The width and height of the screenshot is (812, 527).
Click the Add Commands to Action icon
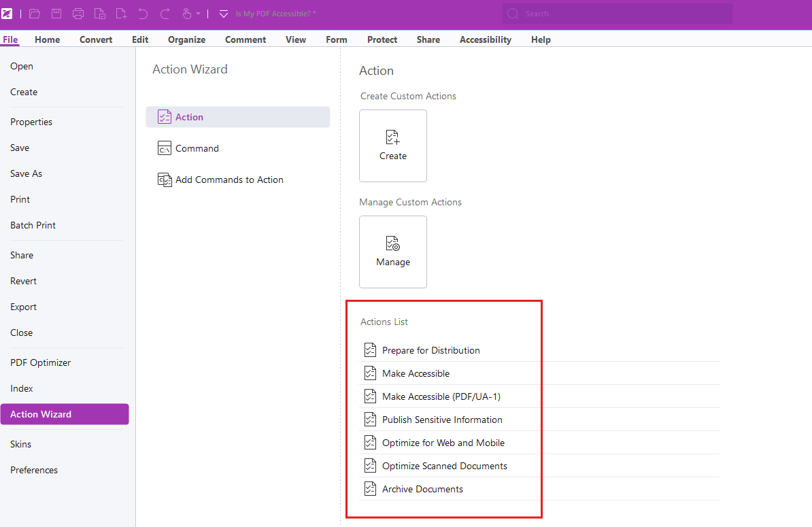click(164, 180)
